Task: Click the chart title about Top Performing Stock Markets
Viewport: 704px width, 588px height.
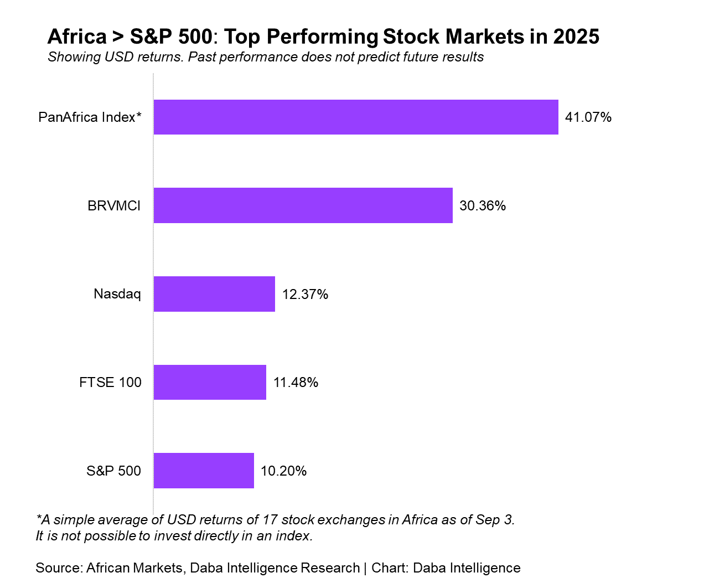Action: 323,37
